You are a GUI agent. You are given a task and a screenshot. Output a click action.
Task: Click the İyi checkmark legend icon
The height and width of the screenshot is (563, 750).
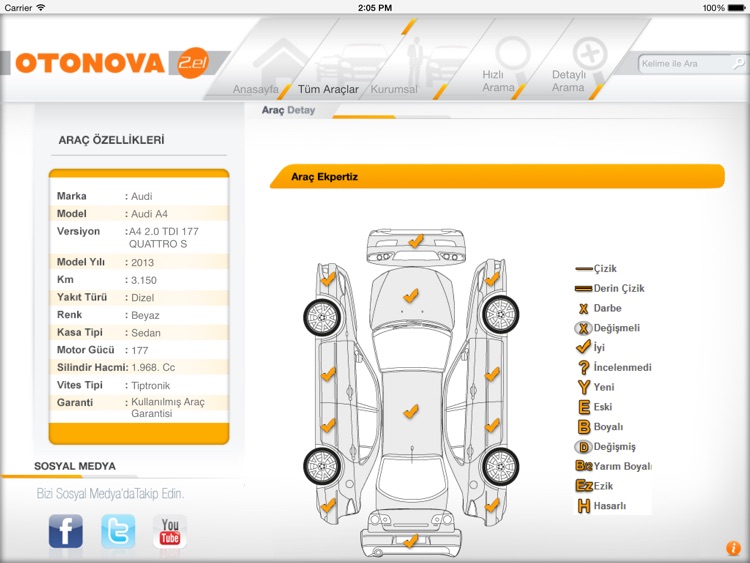pyautogui.click(x=584, y=346)
